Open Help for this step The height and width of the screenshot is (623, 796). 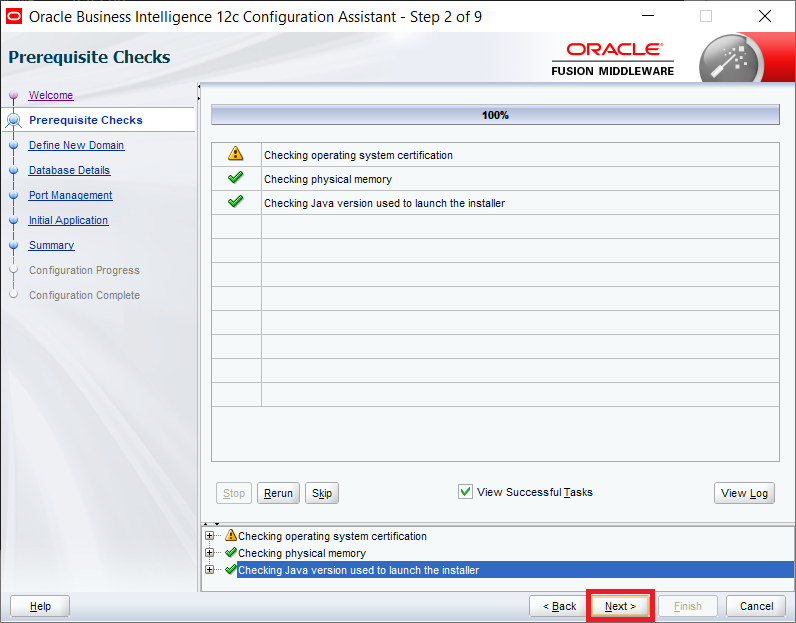coord(40,606)
